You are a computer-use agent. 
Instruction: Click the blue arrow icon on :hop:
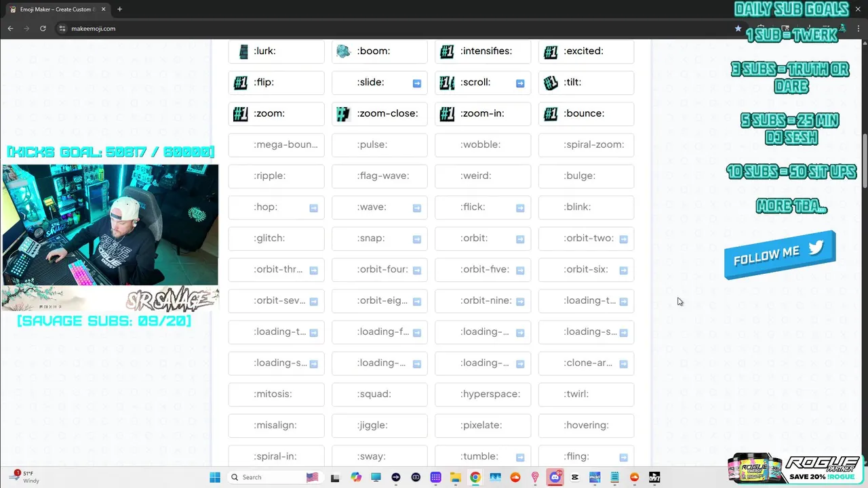click(313, 208)
